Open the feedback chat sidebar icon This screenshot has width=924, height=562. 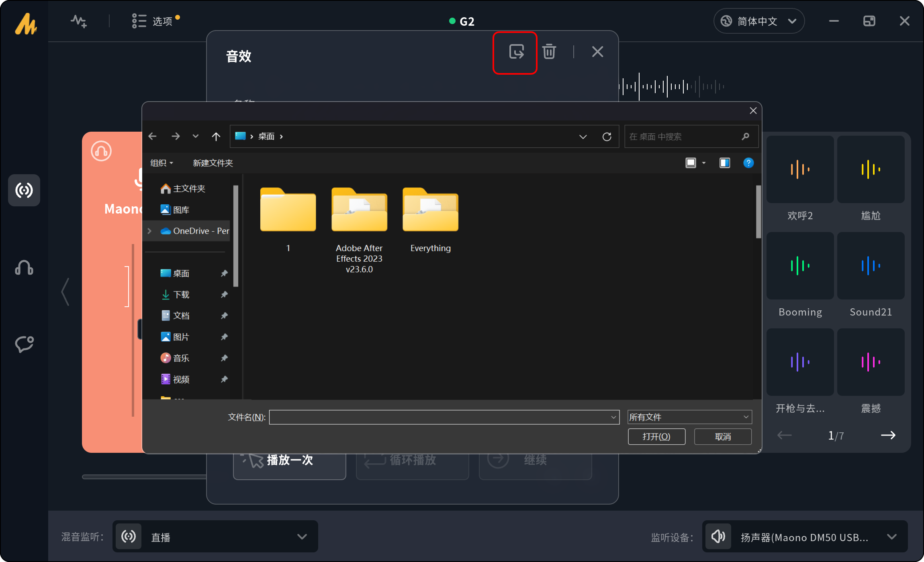coord(24,344)
